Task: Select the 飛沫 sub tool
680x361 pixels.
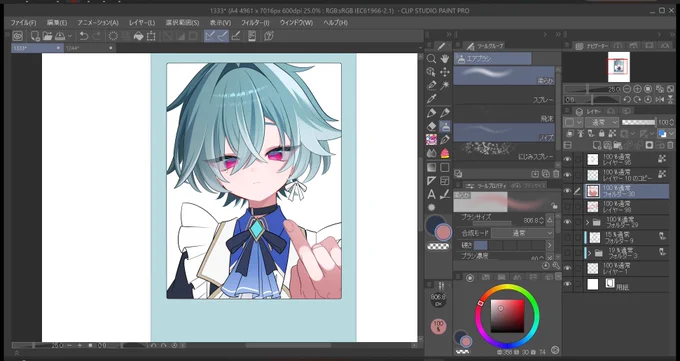Action: pyautogui.click(x=504, y=113)
